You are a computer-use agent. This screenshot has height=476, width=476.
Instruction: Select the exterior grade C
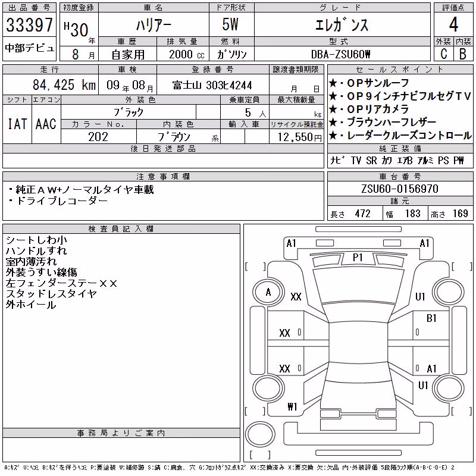click(x=443, y=54)
